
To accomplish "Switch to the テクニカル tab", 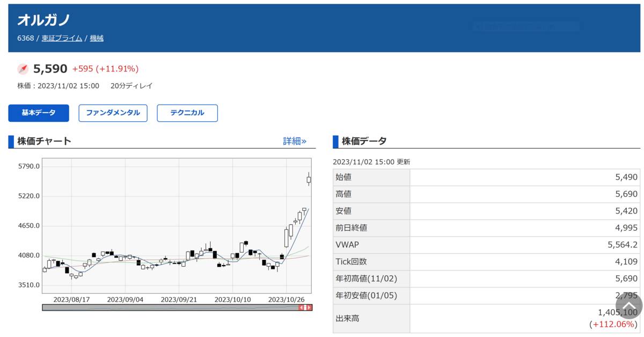I will tap(187, 113).
